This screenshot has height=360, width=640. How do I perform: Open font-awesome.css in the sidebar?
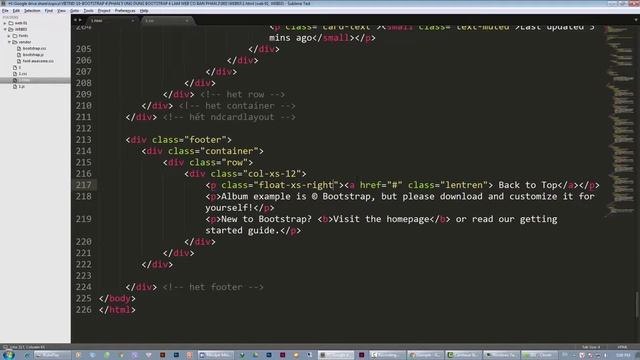pyautogui.click(x=38, y=61)
